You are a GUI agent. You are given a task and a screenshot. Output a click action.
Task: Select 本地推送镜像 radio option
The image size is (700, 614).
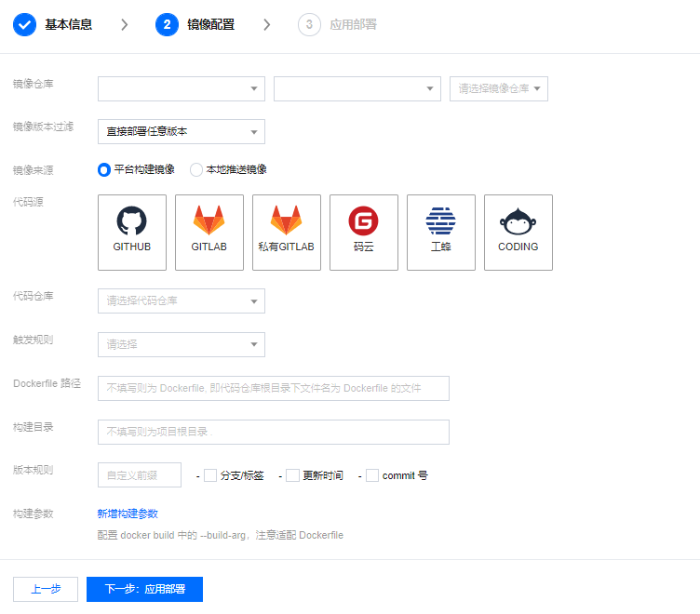click(196, 170)
